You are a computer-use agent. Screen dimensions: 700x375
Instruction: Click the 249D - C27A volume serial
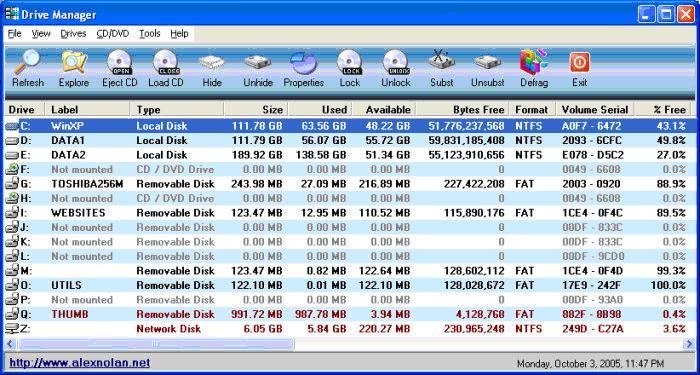tap(593, 329)
